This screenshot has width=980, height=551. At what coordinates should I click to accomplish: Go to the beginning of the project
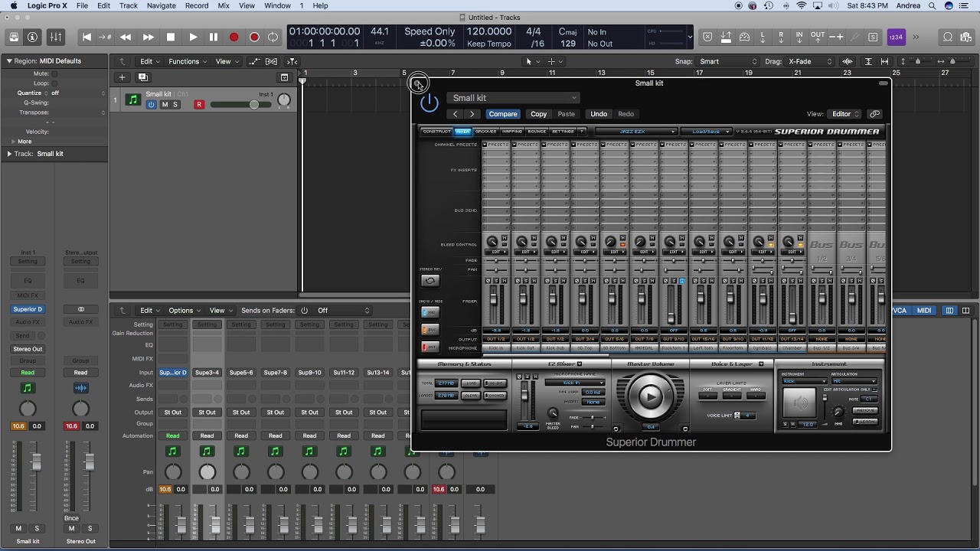click(87, 37)
